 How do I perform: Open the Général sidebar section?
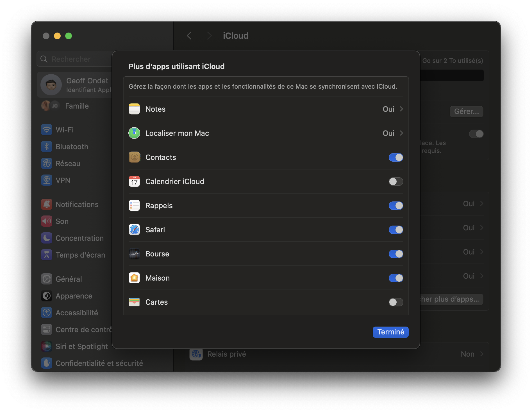[x=74, y=279]
